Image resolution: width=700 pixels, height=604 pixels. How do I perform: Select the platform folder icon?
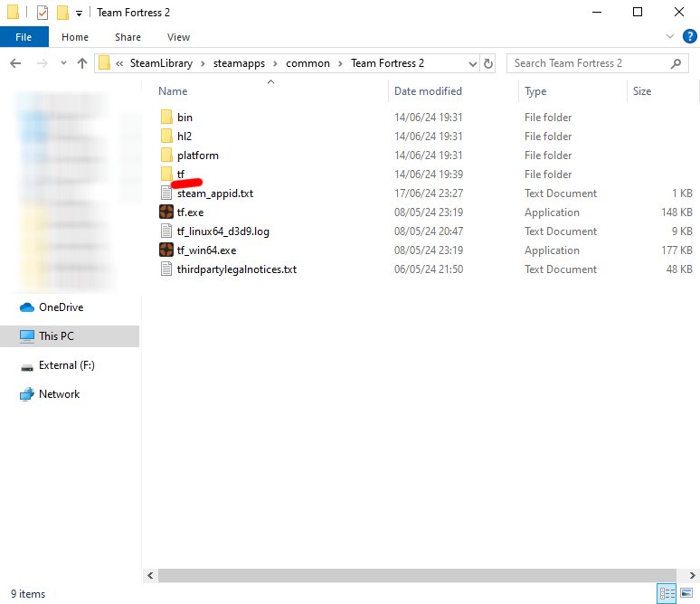point(166,156)
